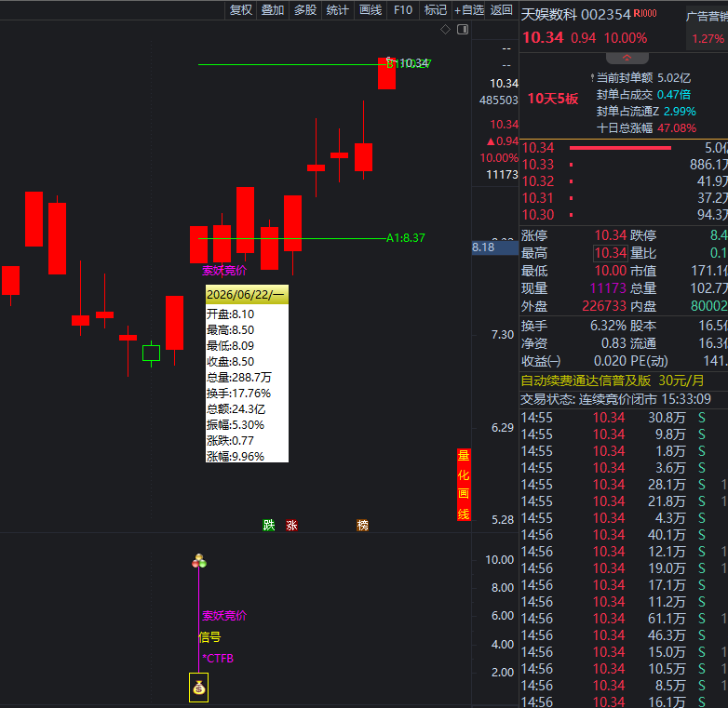Click the *CTFB indicator label

click(218, 659)
